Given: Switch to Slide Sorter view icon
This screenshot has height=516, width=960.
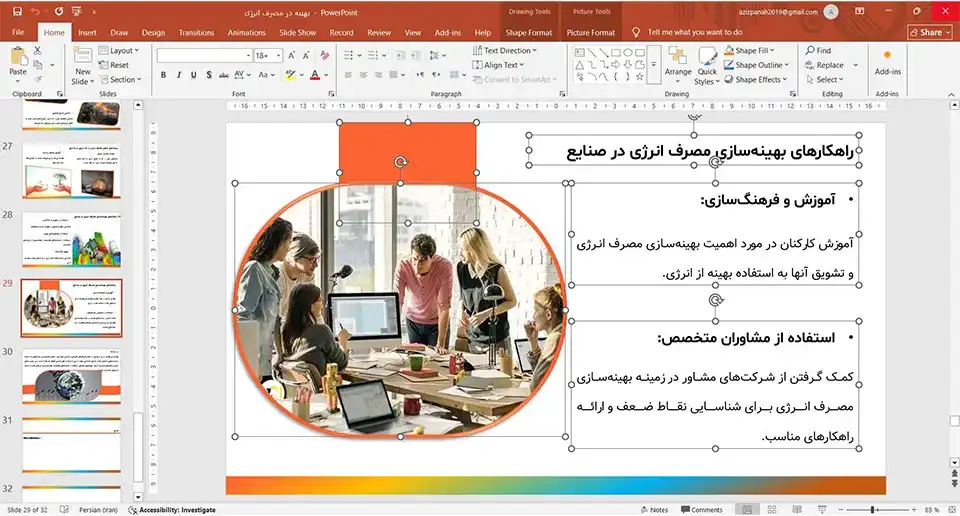Looking at the screenshot, I should click(x=772, y=509).
